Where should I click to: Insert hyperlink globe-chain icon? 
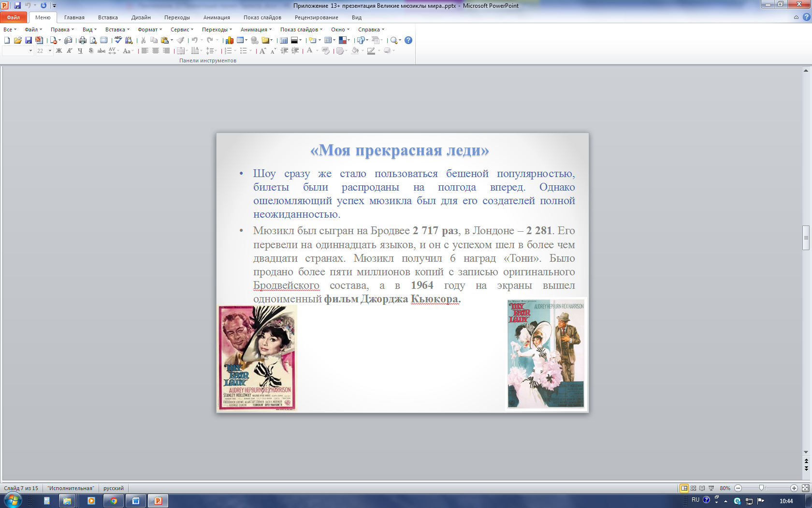(x=254, y=40)
